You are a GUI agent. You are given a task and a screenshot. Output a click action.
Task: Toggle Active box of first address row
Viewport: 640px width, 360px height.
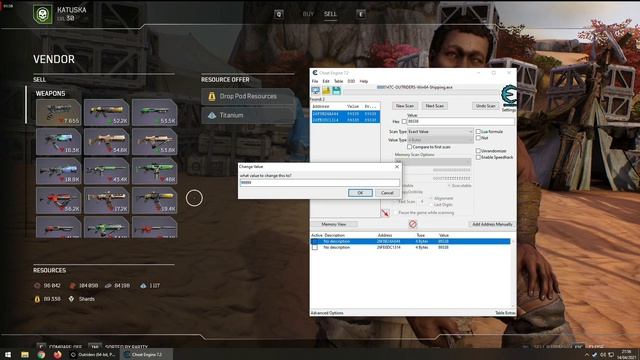315,242
